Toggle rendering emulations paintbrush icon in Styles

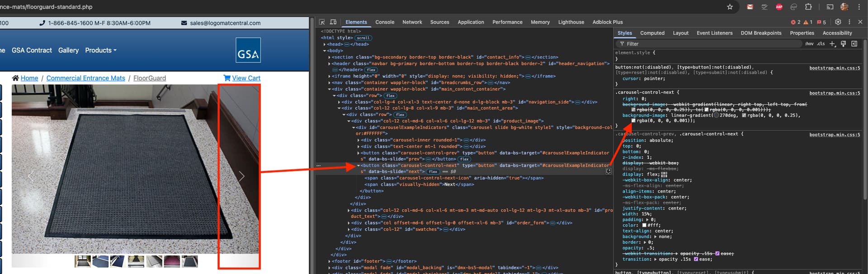(x=843, y=44)
